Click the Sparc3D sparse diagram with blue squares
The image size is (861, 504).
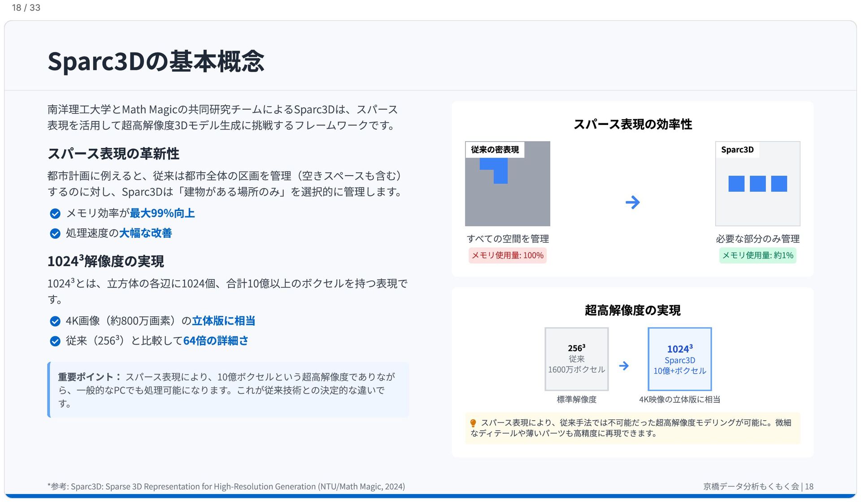tap(757, 184)
